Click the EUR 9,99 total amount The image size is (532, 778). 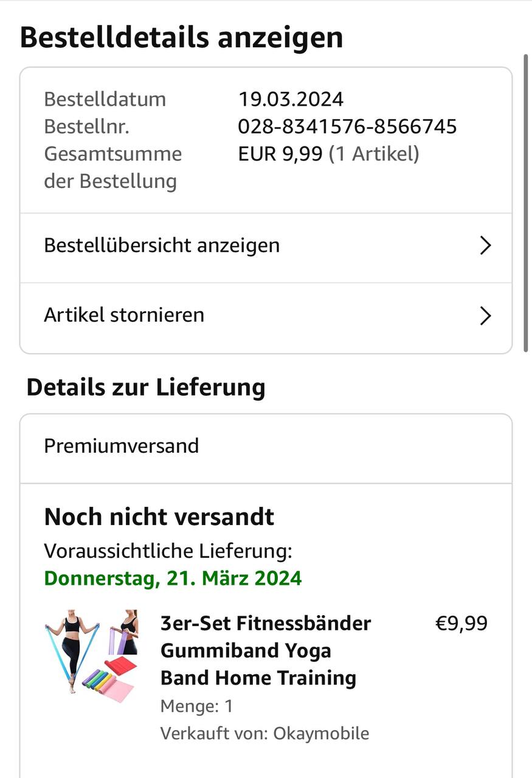pyautogui.click(x=280, y=154)
